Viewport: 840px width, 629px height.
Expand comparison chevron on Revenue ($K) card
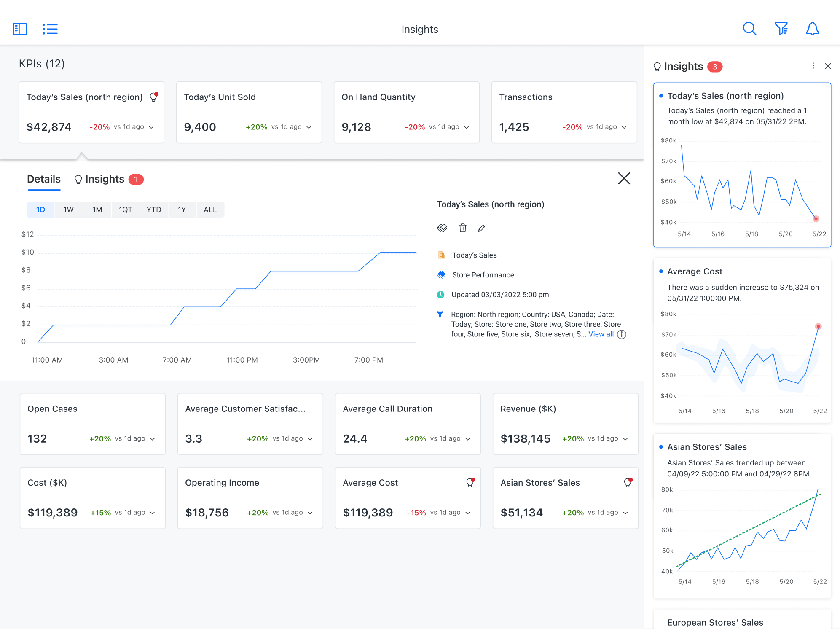[625, 439]
